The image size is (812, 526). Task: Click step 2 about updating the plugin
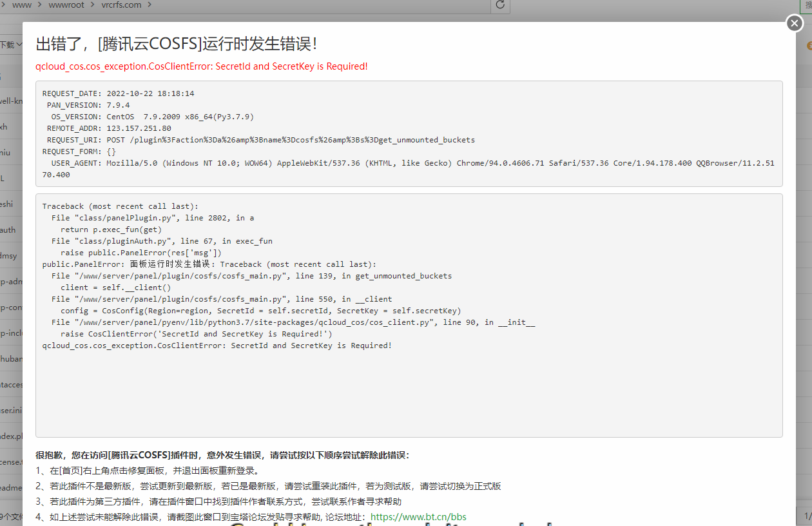coord(268,486)
